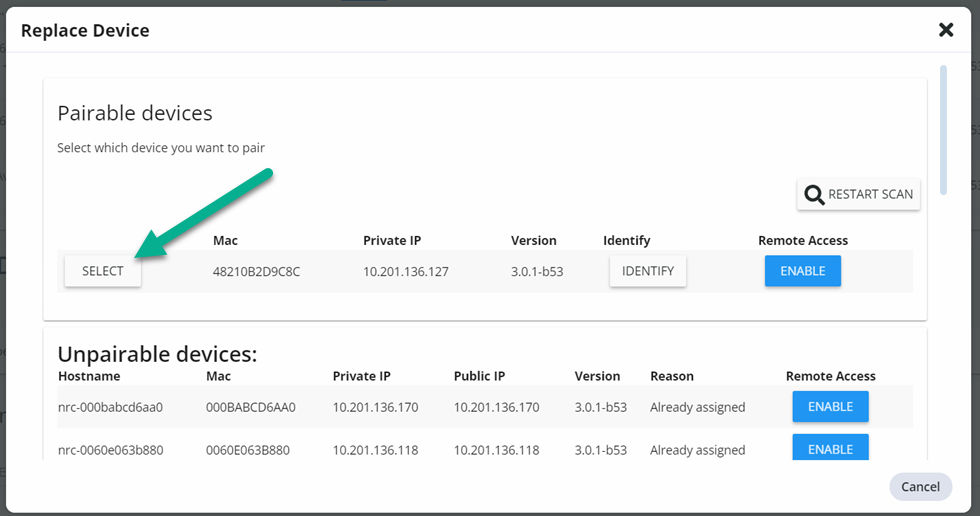Image resolution: width=980 pixels, height=516 pixels.
Task: Click the private IP 10.201.136.127
Action: [x=404, y=272]
